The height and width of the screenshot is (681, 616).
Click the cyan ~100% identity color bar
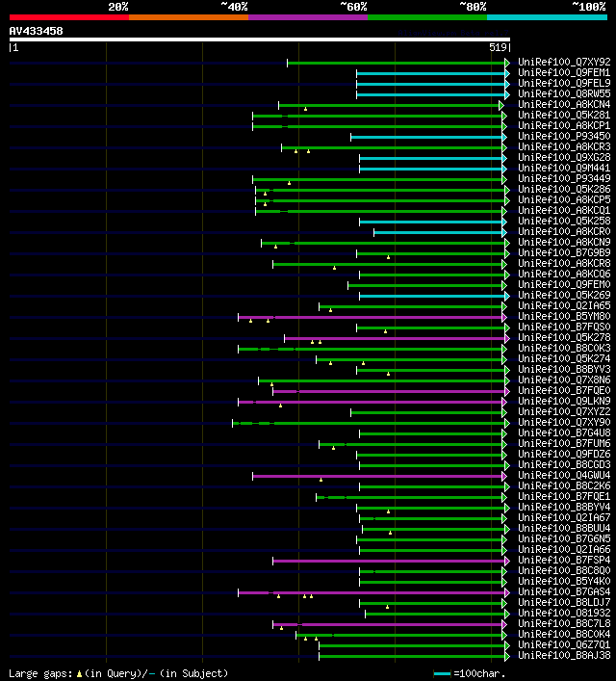(x=547, y=17)
